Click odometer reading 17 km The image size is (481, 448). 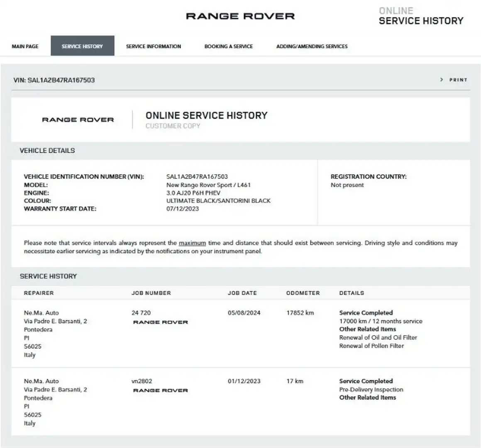(295, 381)
